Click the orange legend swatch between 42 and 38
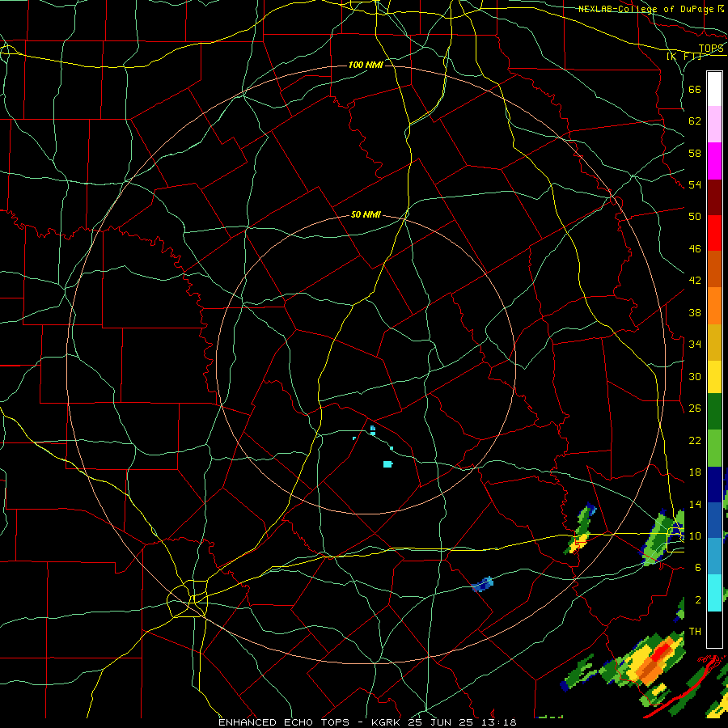728x728 pixels. point(714,306)
